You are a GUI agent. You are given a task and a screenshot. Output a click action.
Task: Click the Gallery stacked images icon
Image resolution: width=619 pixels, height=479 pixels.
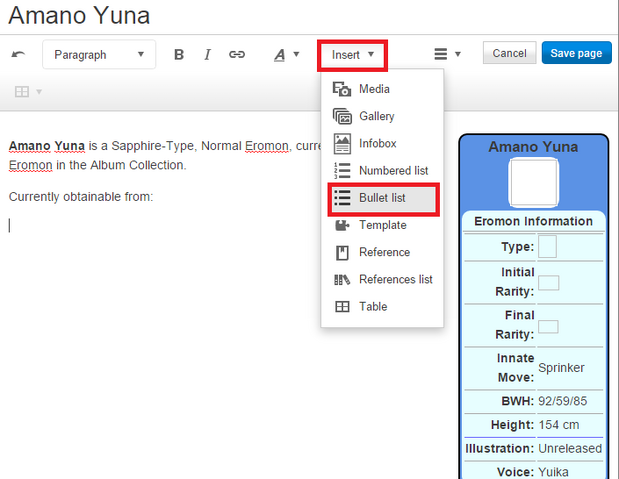(x=342, y=116)
